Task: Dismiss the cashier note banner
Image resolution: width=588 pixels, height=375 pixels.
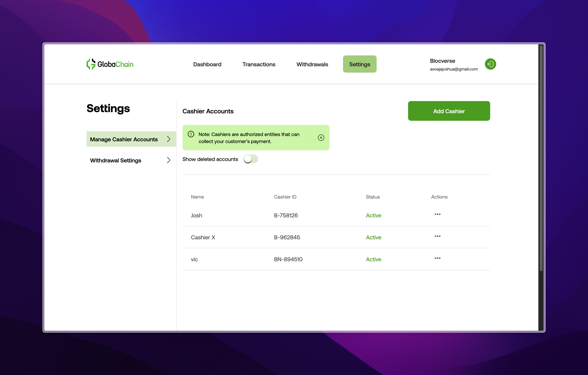Action: coord(321,138)
